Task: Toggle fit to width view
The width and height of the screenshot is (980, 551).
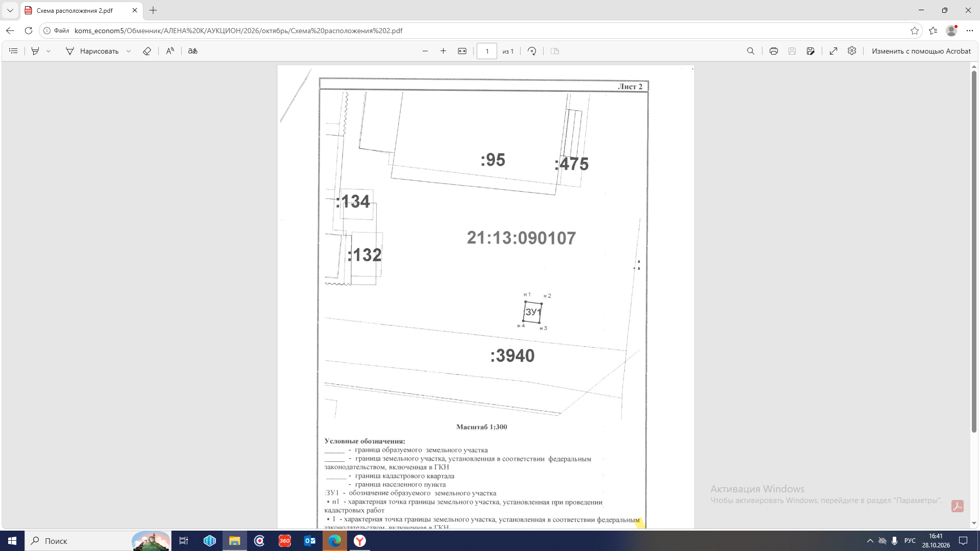Action: tap(462, 51)
